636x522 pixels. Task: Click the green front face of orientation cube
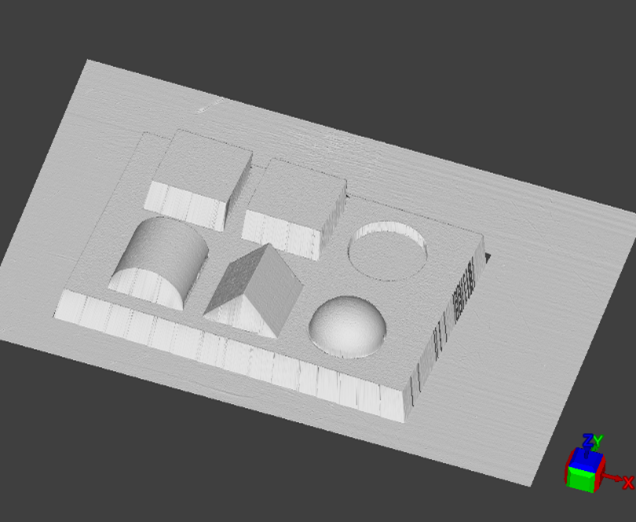point(579,478)
